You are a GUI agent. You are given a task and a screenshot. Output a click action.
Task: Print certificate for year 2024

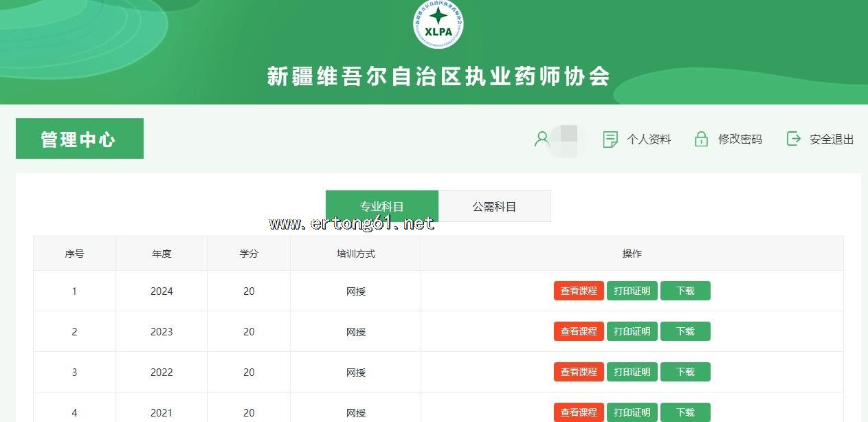click(632, 291)
